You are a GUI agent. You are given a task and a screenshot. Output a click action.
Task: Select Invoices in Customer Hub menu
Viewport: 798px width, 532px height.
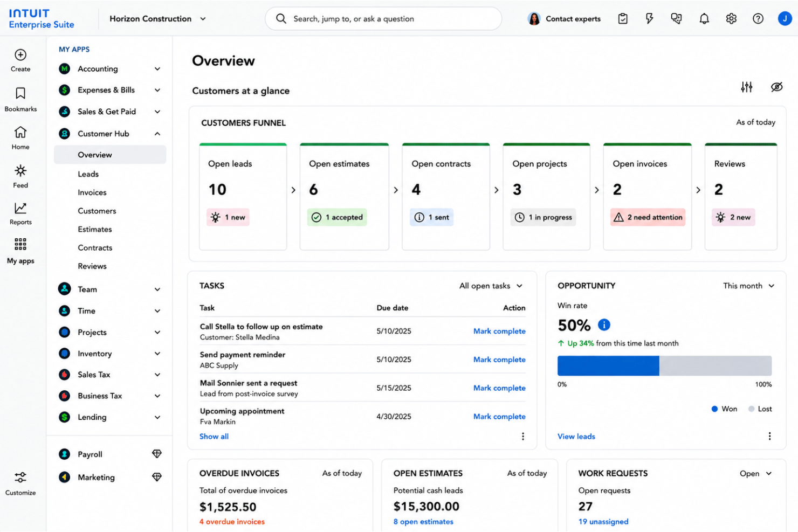(x=92, y=192)
